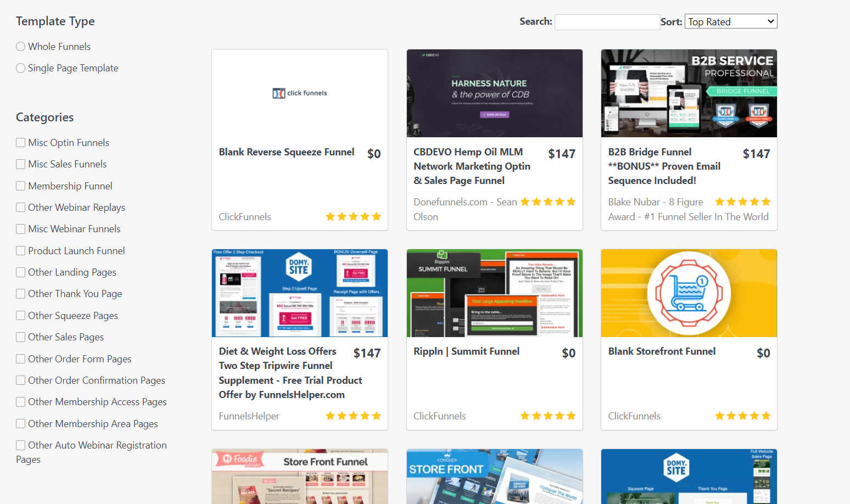Open the Foodie Store Front Funnel thumbnail
850x504 pixels.
point(300,477)
